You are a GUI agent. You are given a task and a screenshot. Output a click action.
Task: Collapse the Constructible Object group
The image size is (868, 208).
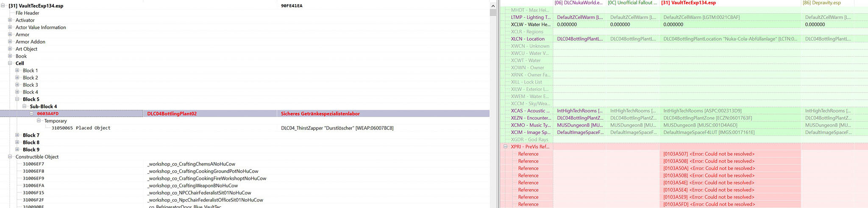pyautogui.click(x=10, y=157)
